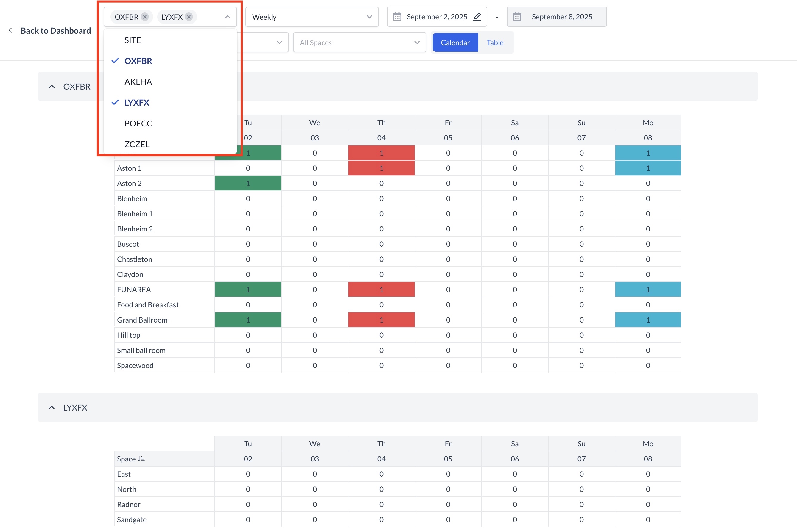Click calendar icon next to September 2, 2025
Viewport: 797px width, 532px height.
pos(397,17)
